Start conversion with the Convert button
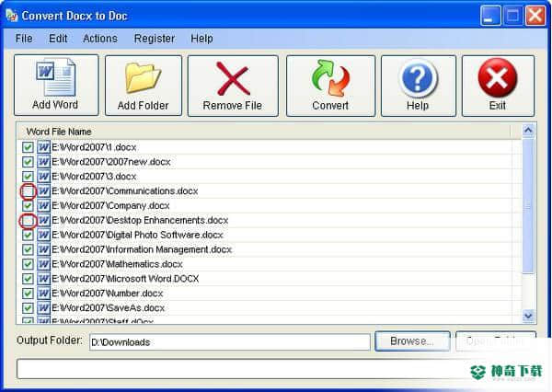This screenshot has height=392, width=552. 330,86
